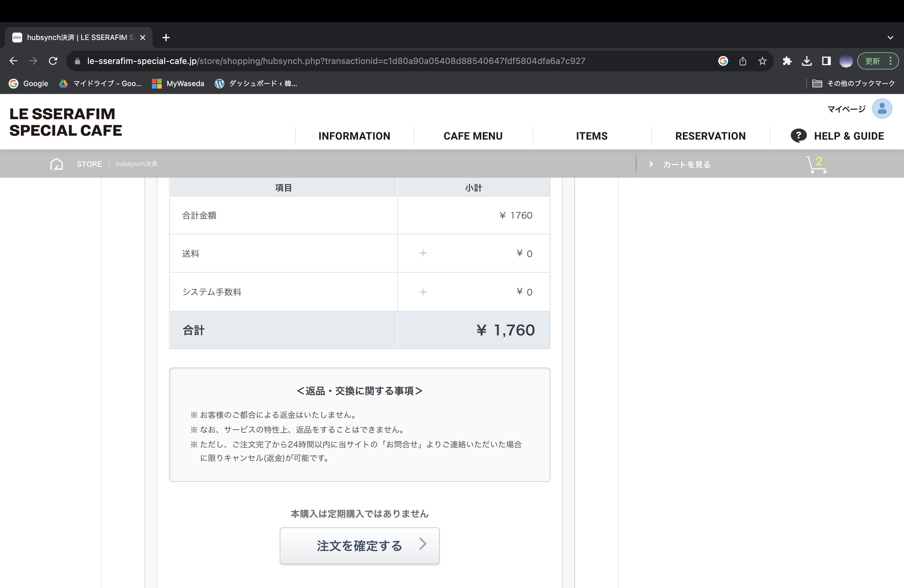Toggle the browser side panel
This screenshot has height=588, width=904.
coord(827,61)
